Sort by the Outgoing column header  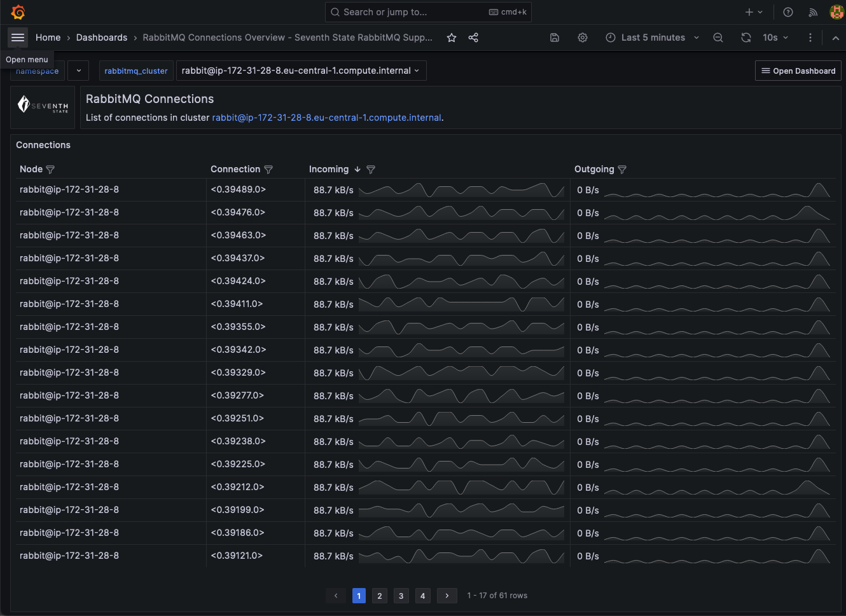(594, 169)
